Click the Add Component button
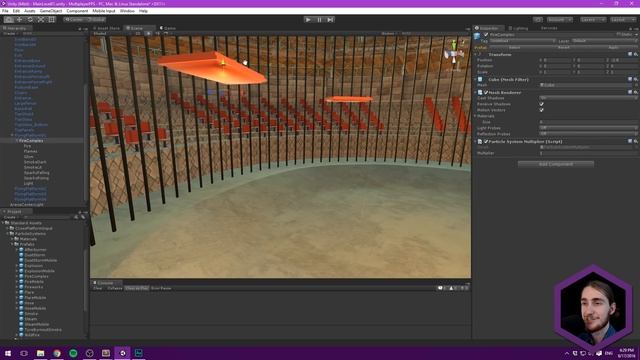The image size is (640, 360). (556, 164)
